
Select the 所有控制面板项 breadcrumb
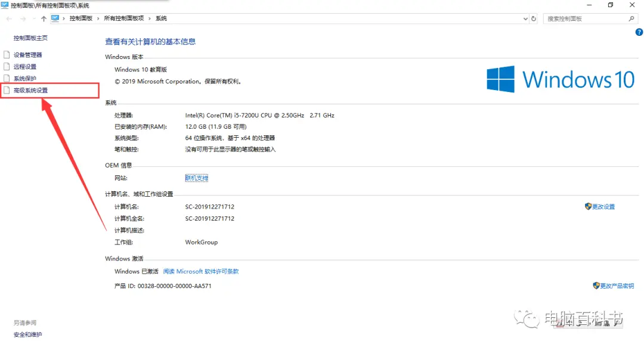pyautogui.click(x=124, y=18)
